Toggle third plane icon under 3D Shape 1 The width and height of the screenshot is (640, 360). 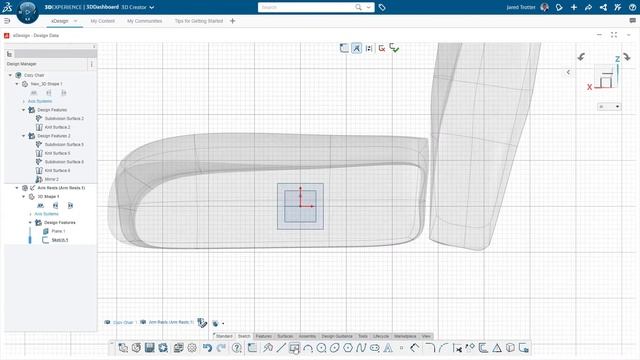[x=70, y=205]
